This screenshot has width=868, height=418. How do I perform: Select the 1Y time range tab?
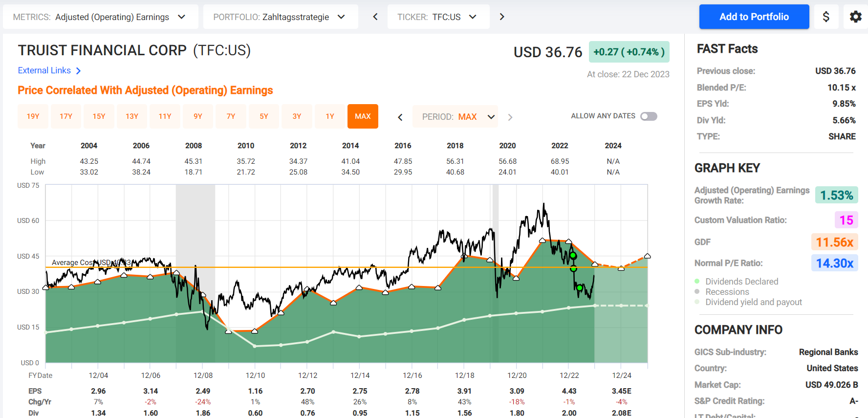click(x=330, y=116)
